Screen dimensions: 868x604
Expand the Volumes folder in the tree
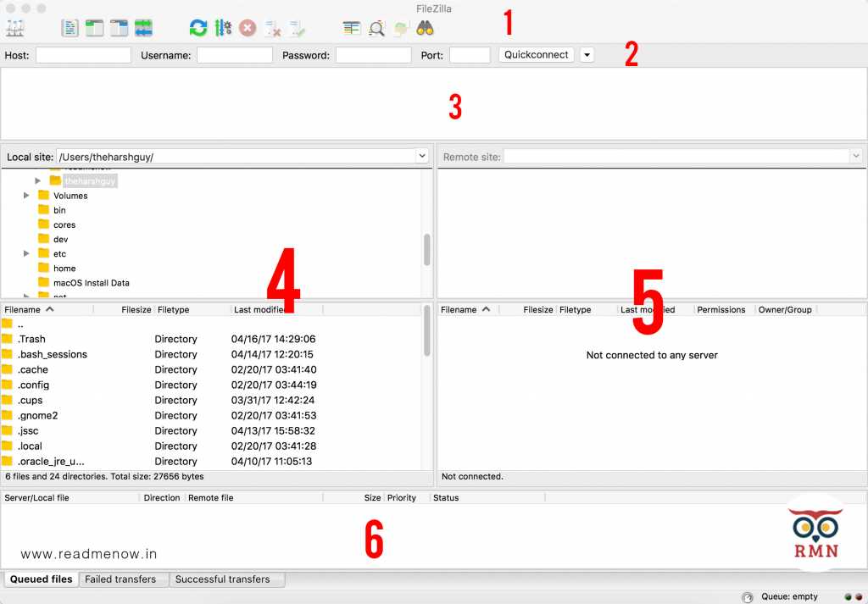(26, 196)
